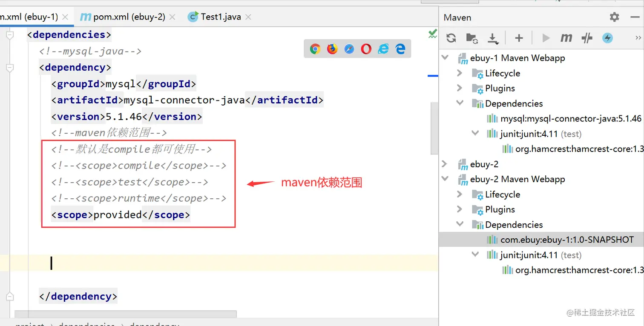Select the ebuy-2 Maven Webapp label
This screenshot has width=644, height=326.
[x=517, y=179]
